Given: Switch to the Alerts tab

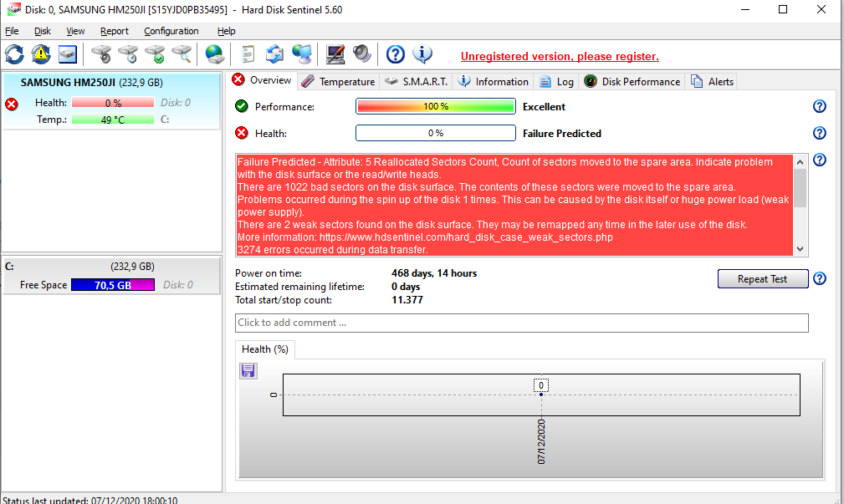Looking at the screenshot, I should click(712, 82).
